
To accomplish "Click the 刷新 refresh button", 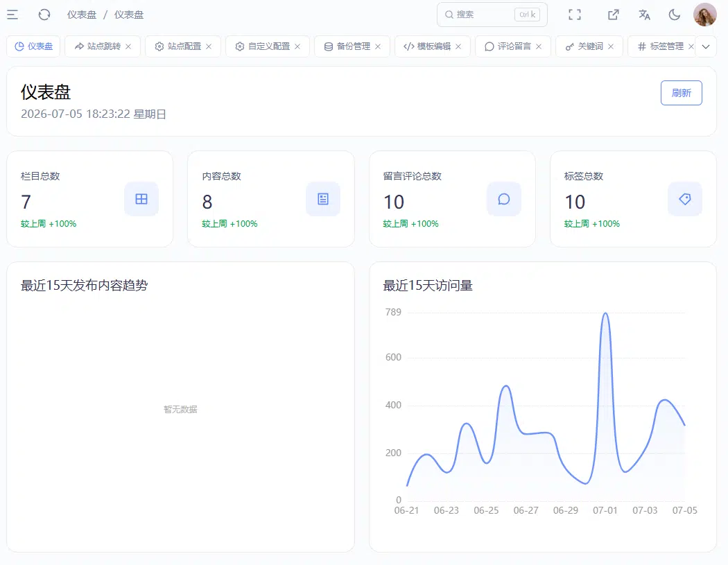I will [x=681, y=93].
